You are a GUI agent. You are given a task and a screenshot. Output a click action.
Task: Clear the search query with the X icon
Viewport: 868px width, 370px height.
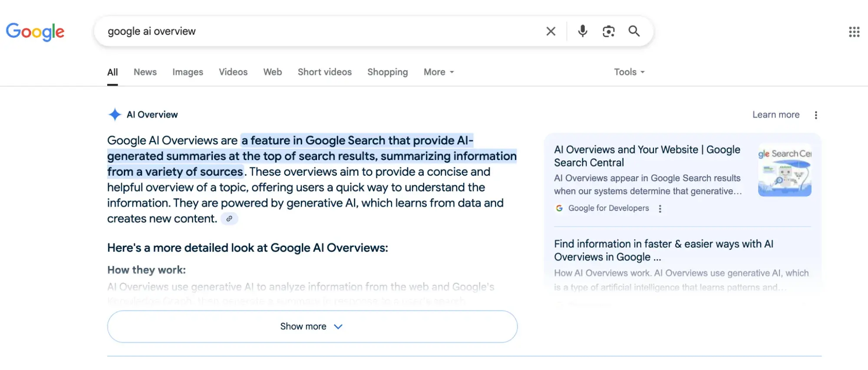(x=551, y=31)
